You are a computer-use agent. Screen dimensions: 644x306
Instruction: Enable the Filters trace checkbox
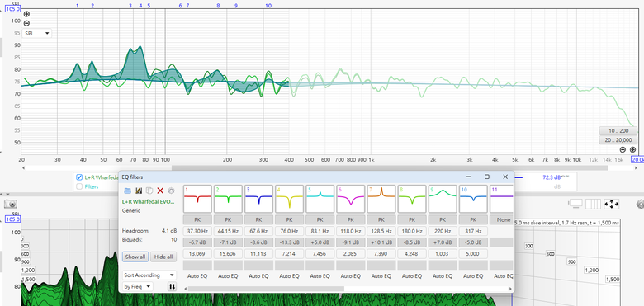pyautogui.click(x=79, y=186)
